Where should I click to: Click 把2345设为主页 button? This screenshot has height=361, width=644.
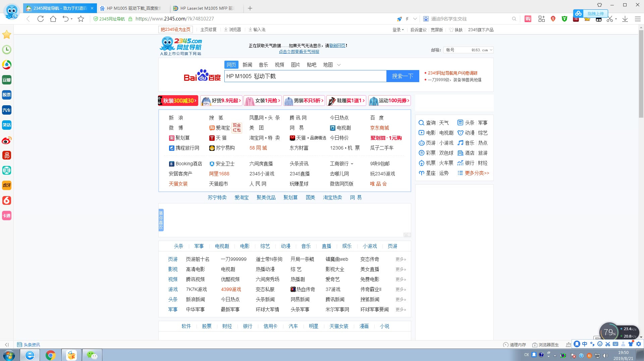click(175, 29)
